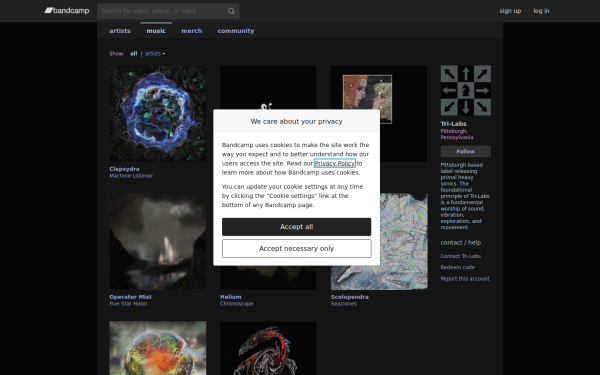Open the Contact Tri-Labs link

point(460,256)
